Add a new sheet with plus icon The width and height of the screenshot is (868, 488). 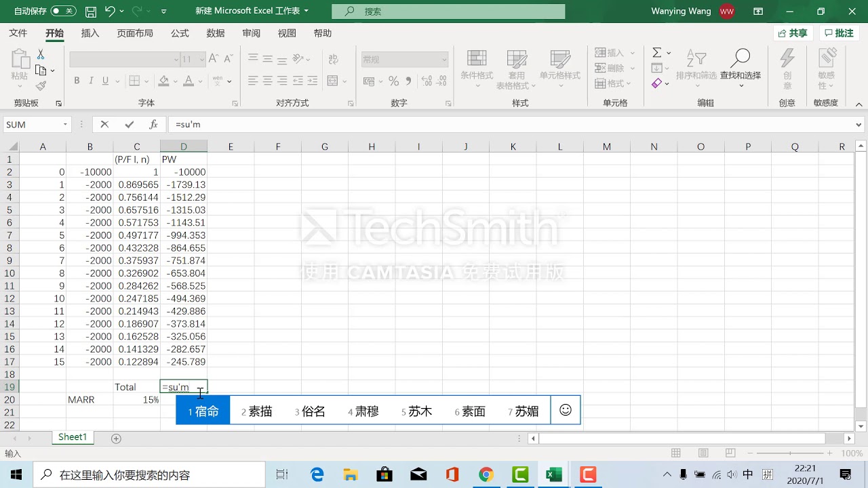click(116, 439)
